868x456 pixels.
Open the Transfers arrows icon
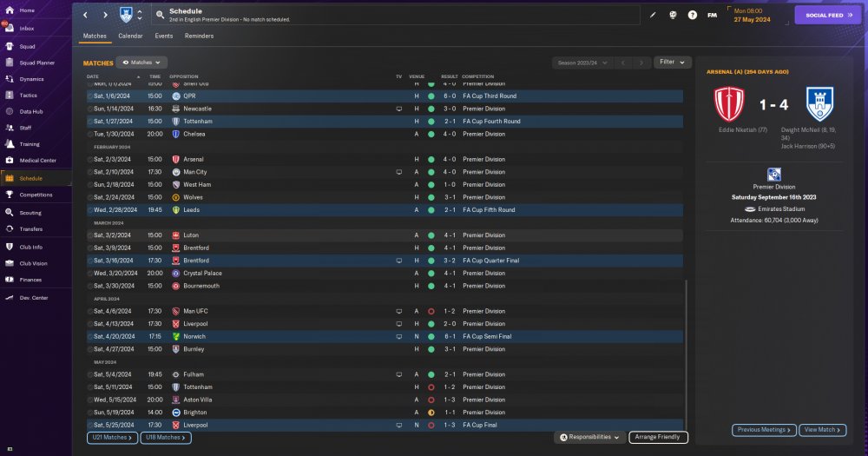pyautogui.click(x=10, y=228)
